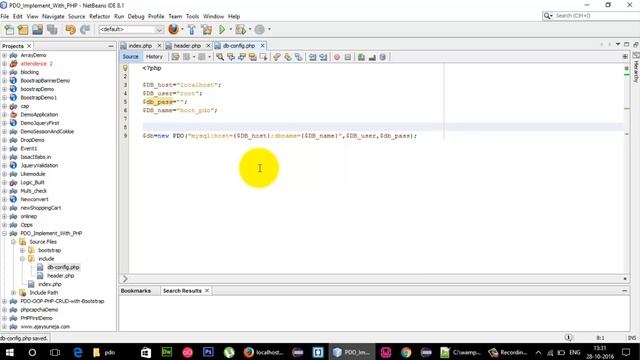
Task: Open the Run Project dropdown arrow
Action: point(231,29)
